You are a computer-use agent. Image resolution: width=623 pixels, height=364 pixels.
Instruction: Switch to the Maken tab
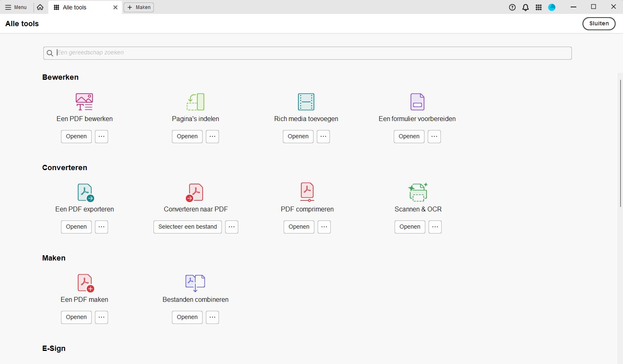[x=139, y=7]
